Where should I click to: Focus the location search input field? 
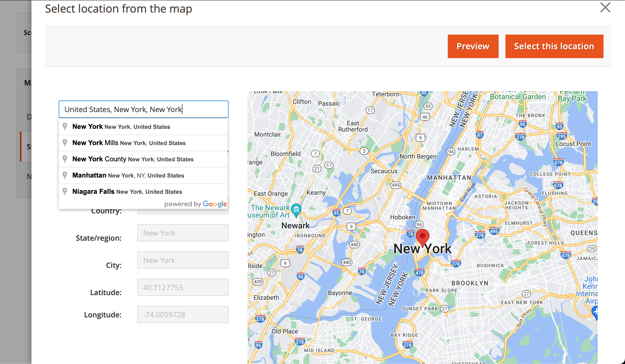click(144, 109)
